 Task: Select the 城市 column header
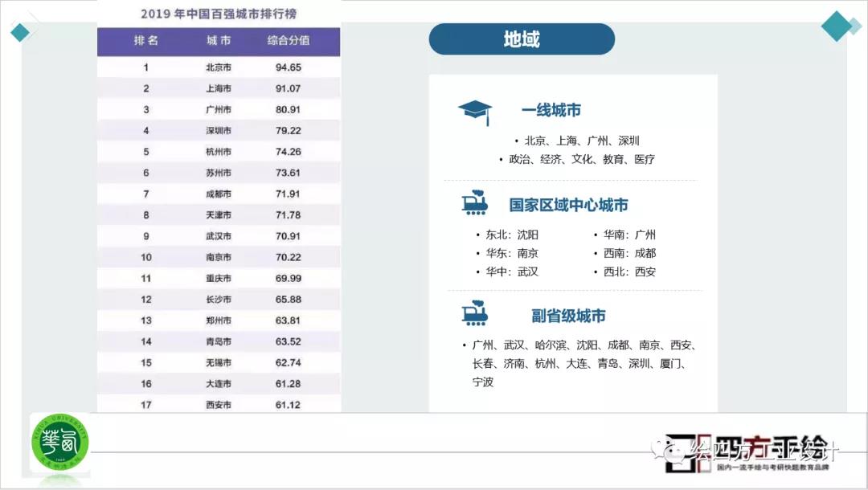[x=219, y=40]
